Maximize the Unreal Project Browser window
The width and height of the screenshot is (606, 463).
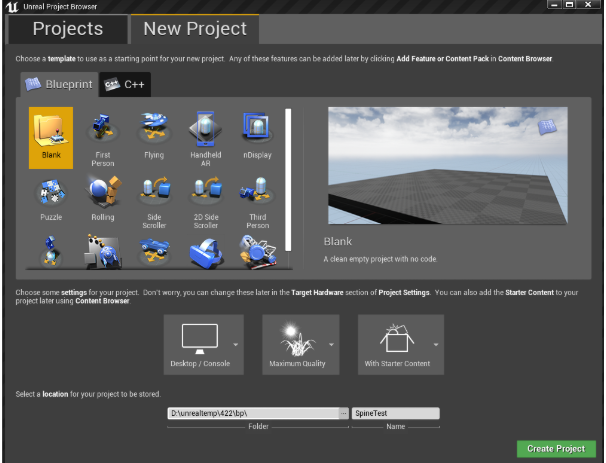tap(569, 5)
